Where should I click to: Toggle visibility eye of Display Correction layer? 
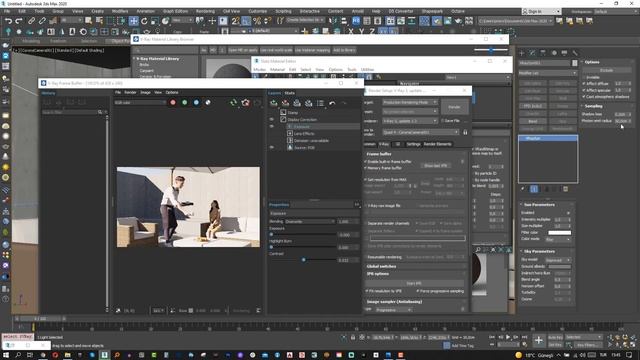(x=272, y=119)
